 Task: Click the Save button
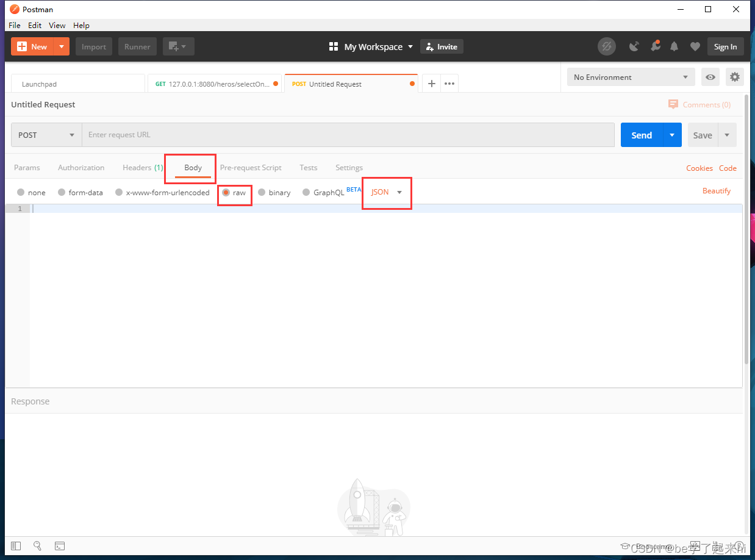[x=703, y=135]
